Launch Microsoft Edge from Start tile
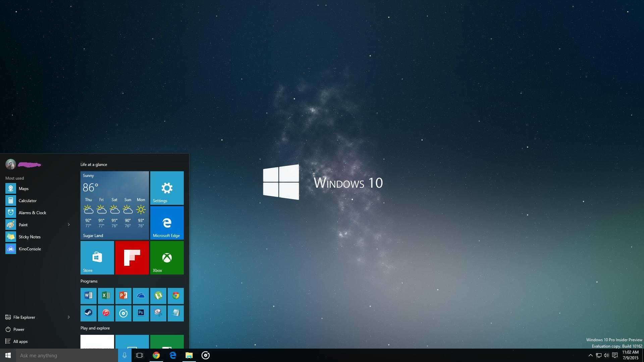This screenshot has width=644, height=362. [x=167, y=223]
